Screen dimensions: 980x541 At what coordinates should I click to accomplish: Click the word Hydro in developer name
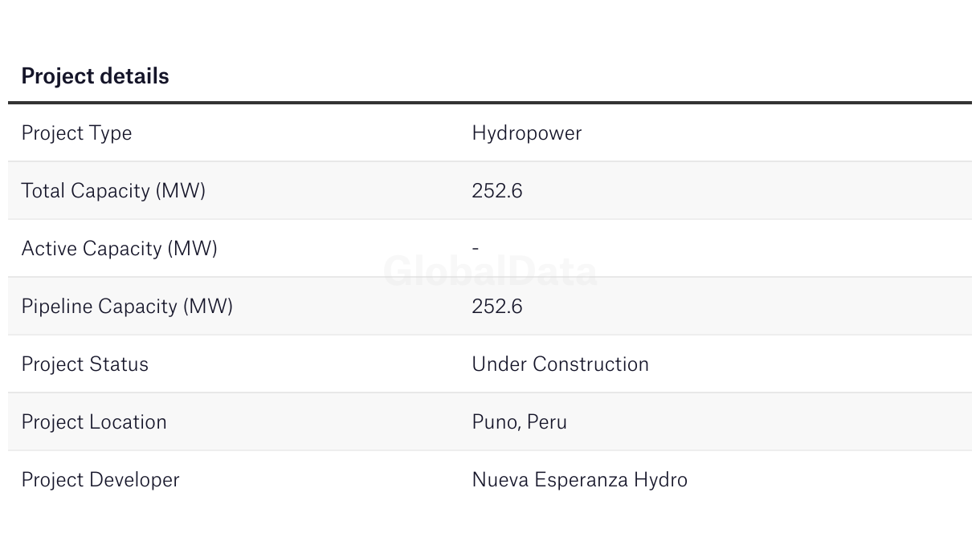[660, 480]
